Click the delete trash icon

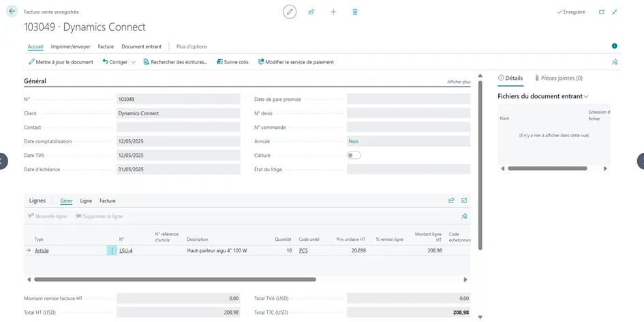(355, 12)
